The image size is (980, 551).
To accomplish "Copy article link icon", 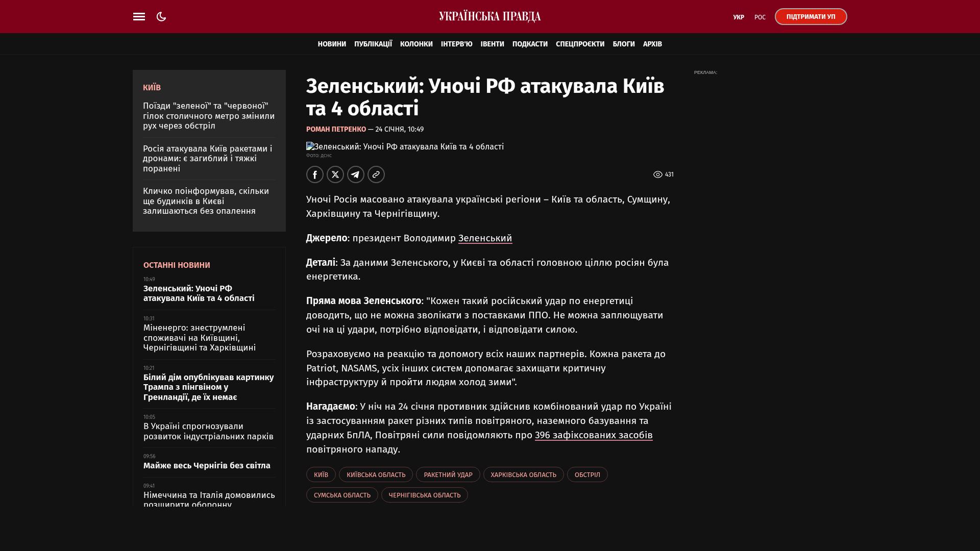I will [376, 174].
